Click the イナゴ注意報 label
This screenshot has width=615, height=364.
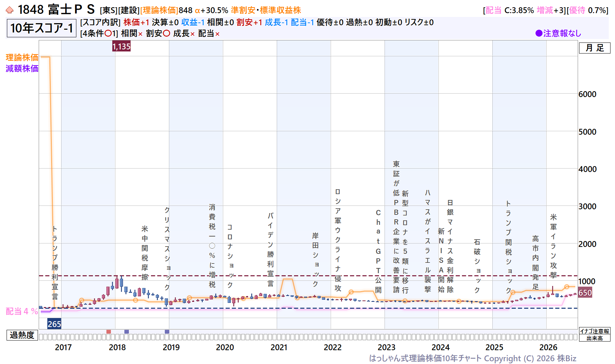595,331
